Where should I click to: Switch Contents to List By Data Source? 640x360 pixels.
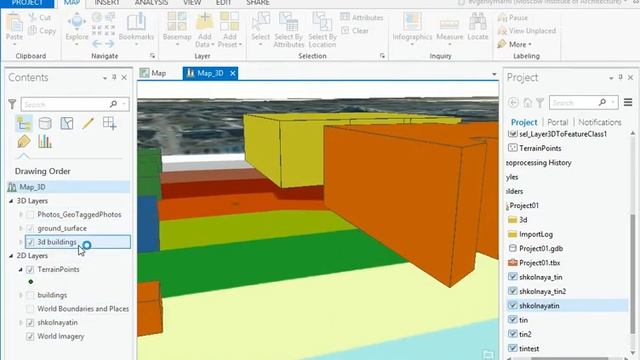tap(45, 123)
